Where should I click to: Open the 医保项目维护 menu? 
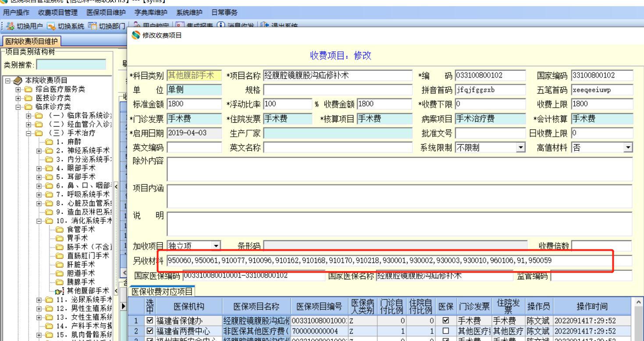(x=106, y=13)
